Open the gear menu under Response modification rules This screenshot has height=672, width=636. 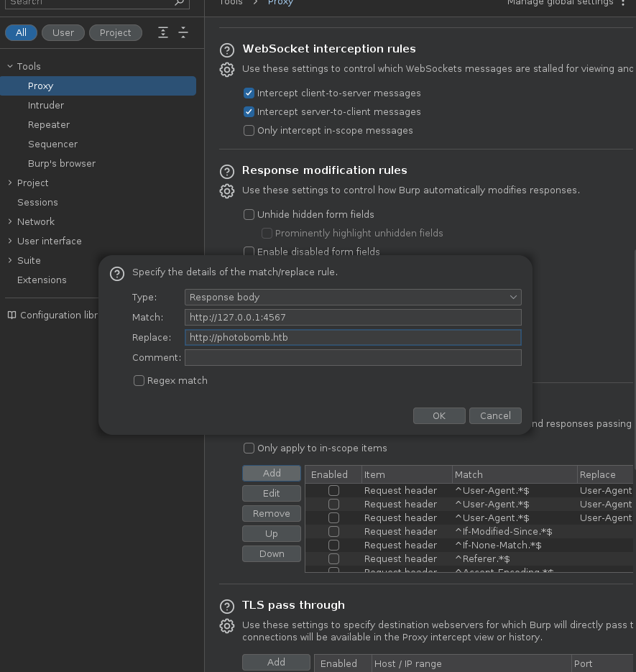[227, 190]
